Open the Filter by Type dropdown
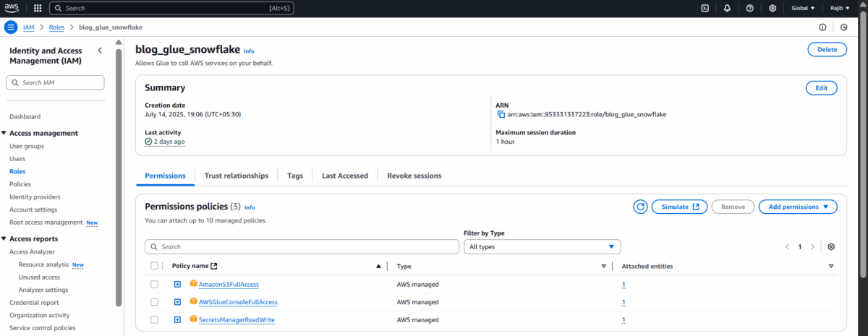 click(542, 246)
